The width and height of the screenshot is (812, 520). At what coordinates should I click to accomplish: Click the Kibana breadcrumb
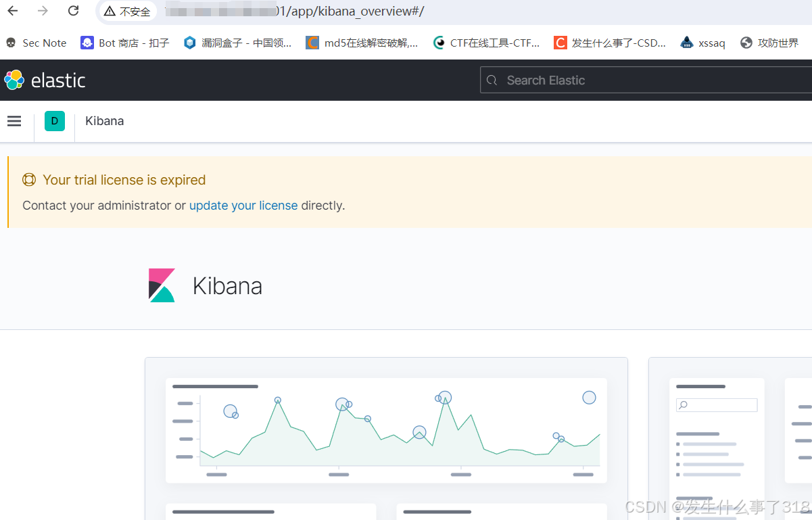coord(105,121)
